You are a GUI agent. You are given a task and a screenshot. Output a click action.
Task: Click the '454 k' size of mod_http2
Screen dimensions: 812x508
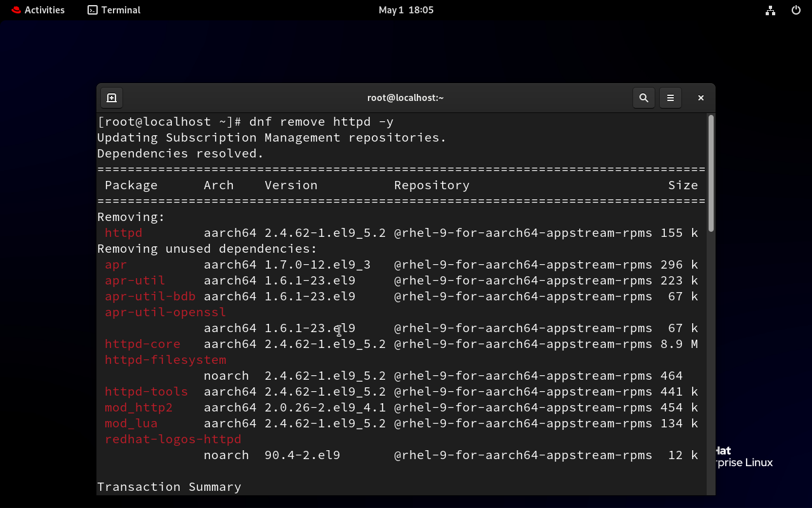pos(679,408)
